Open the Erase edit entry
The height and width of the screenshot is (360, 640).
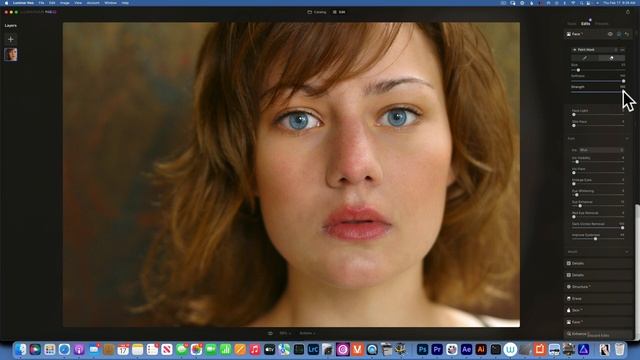tap(598, 298)
